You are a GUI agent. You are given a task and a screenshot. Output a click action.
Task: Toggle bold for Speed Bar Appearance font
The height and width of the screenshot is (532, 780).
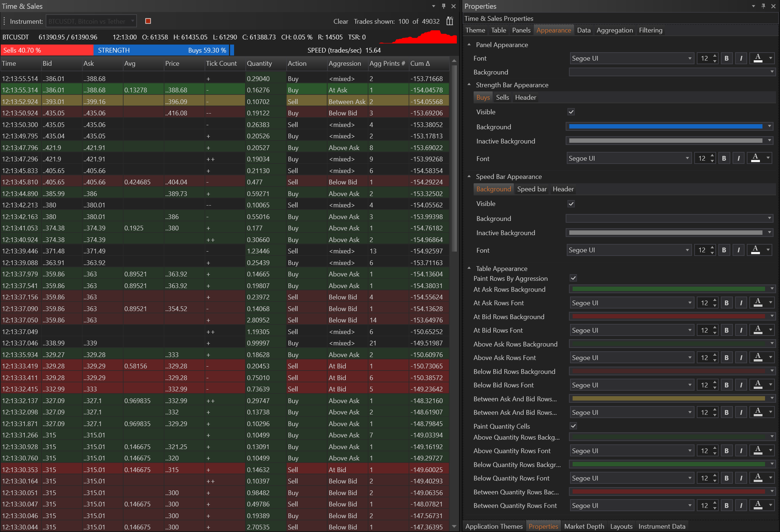[x=724, y=250]
